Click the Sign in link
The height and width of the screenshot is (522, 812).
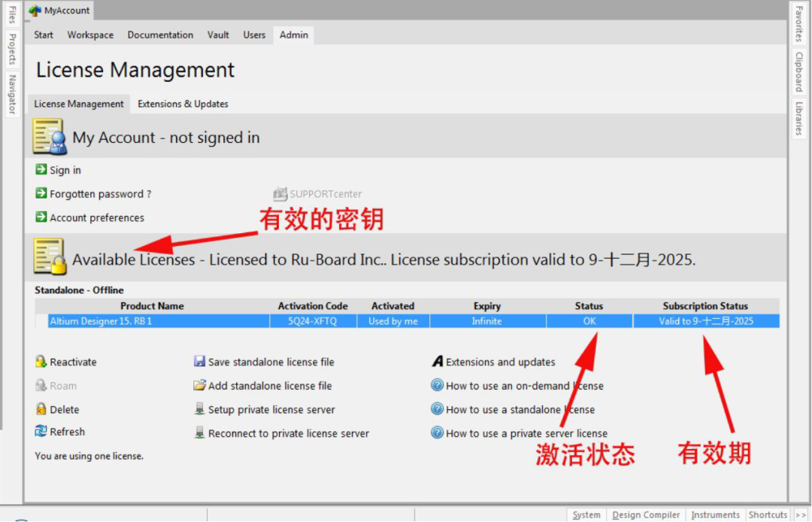click(65, 170)
